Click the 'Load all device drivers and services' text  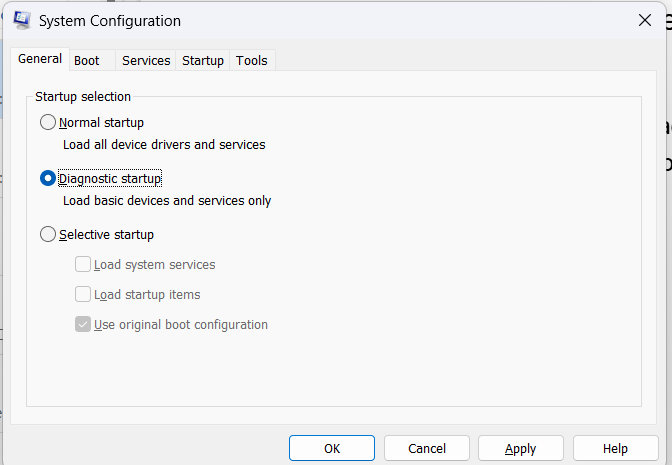point(164,145)
